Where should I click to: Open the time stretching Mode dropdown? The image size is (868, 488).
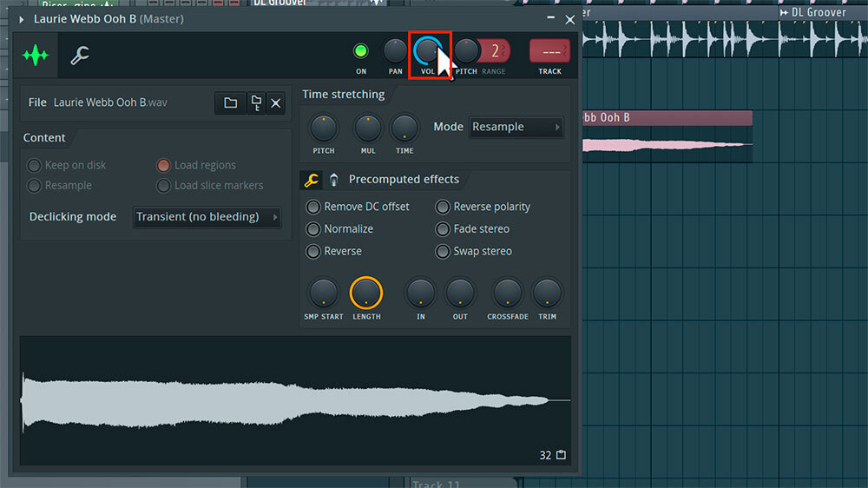coord(516,127)
